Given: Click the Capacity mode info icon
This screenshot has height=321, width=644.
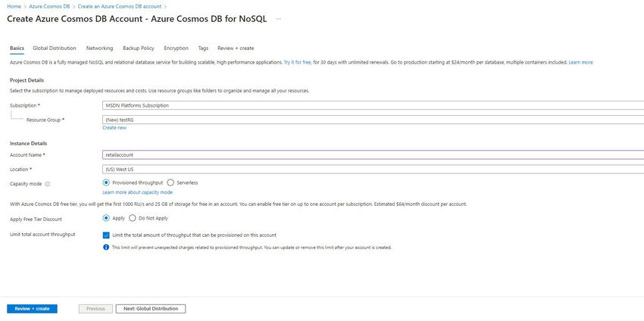Looking at the screenshot, I should point(47,184).
